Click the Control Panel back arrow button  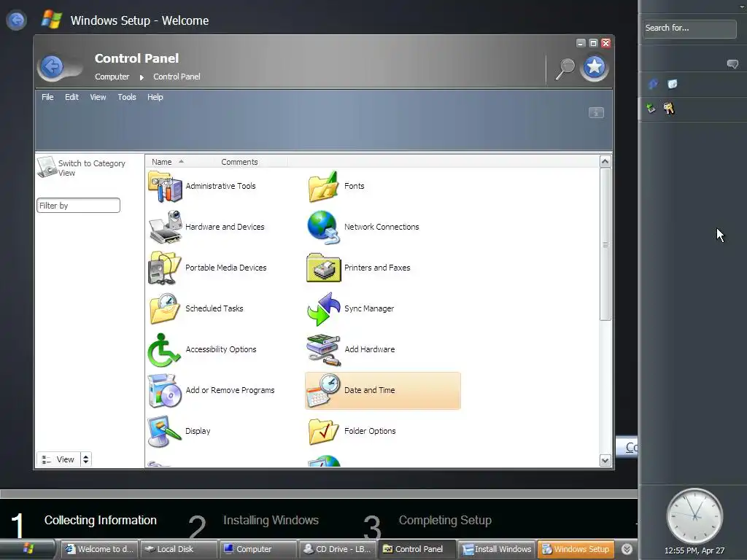coord(52,66)
